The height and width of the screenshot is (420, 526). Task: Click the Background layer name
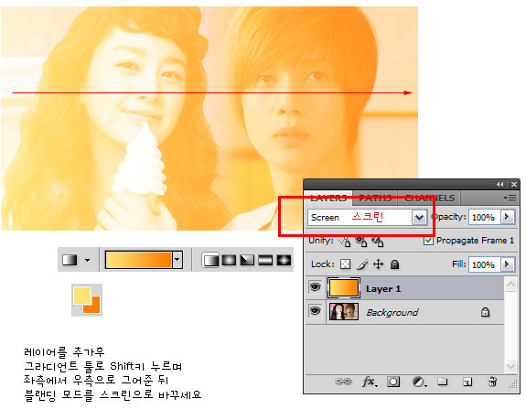click(x=392, y=312)
